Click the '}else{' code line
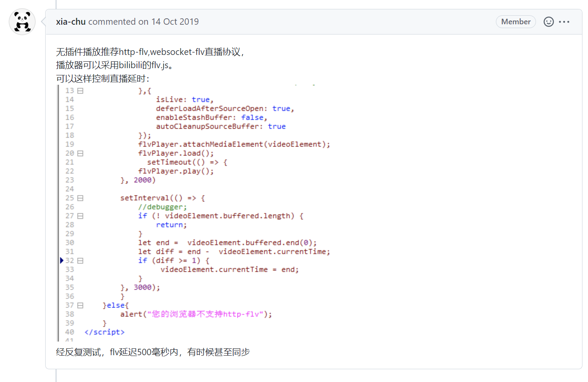This screenshot has width=588, height=382. point(116,305)
